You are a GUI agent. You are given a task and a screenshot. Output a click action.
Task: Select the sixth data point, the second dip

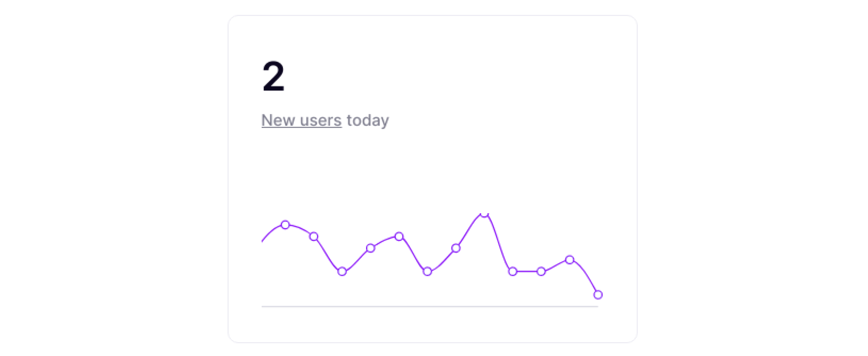(x=427, y=271)
